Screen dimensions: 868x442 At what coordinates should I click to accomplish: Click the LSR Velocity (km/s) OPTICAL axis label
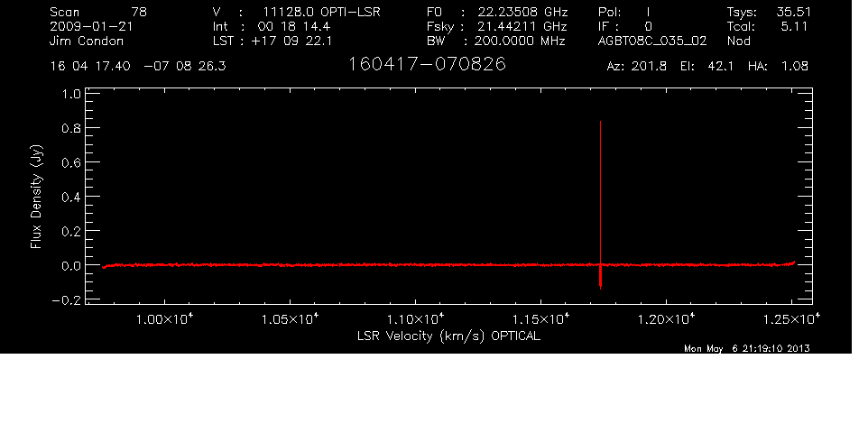click(448, 336)
